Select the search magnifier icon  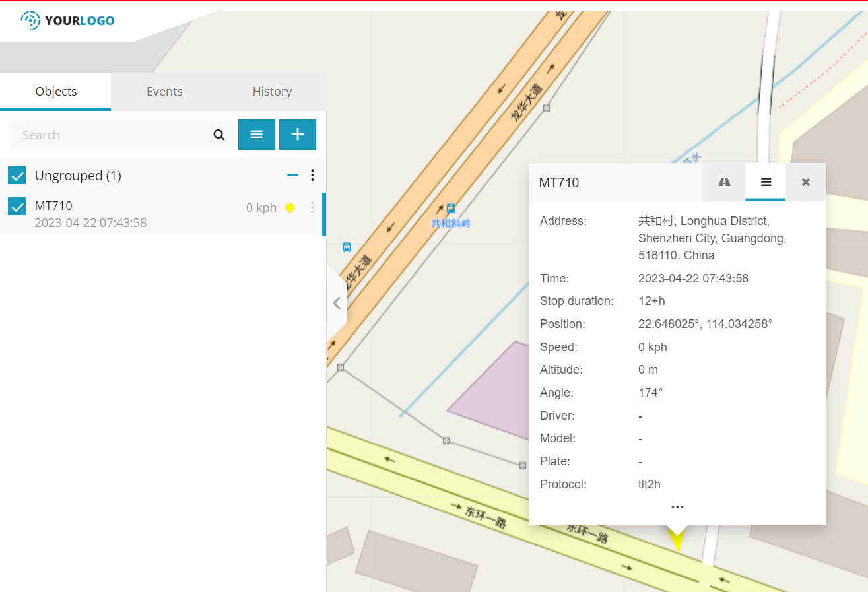coord(218,135)
